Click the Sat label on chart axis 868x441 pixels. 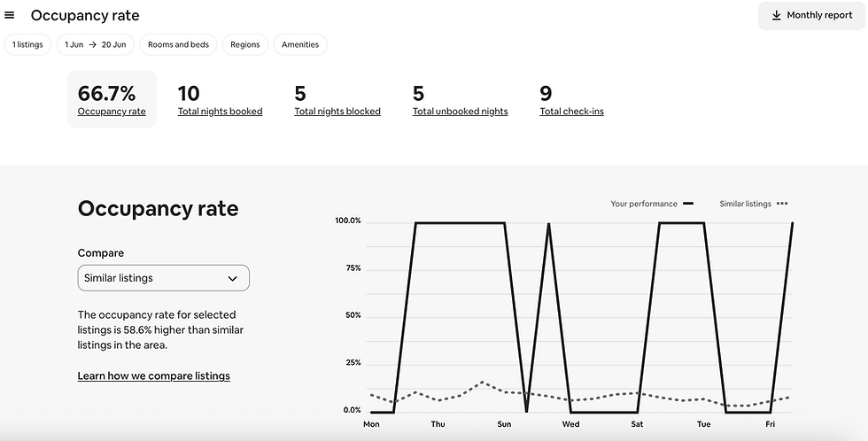tap(637, 424)
